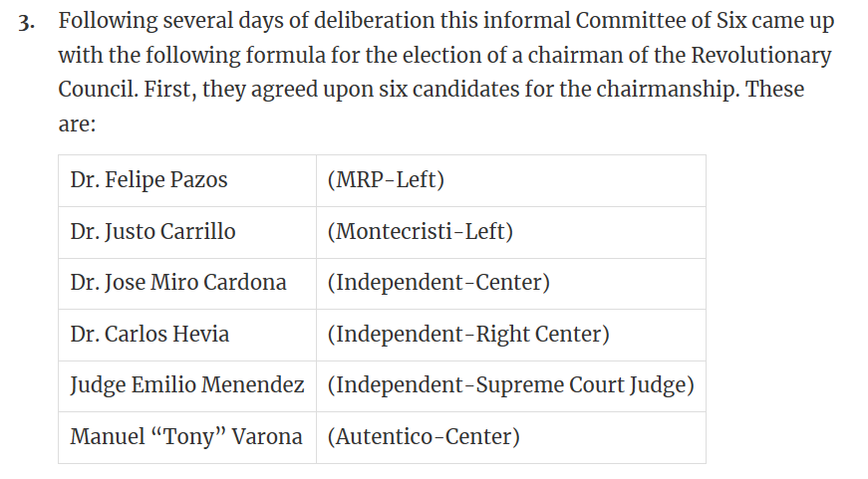Select the (Montecristi-Left) cell
This screenshot has width=868, height=479.
pyautogui.click(x=420, y=232)
